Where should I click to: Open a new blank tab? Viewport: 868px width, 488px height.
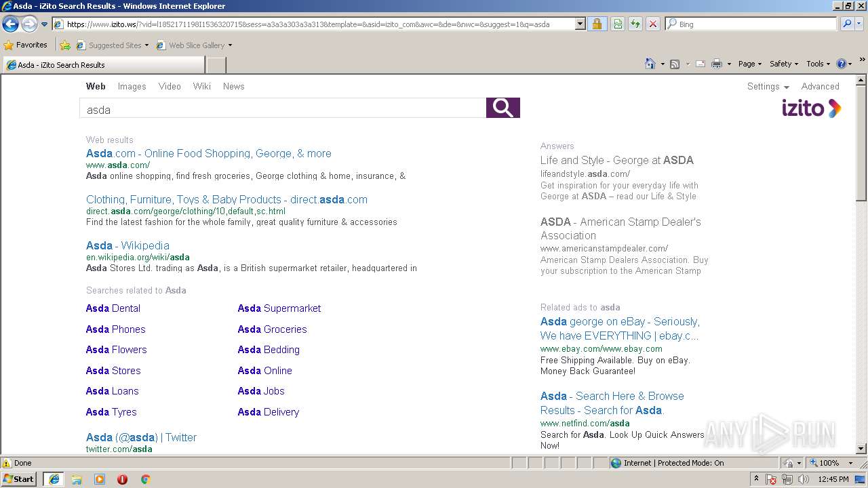click(x=216, y=65)
